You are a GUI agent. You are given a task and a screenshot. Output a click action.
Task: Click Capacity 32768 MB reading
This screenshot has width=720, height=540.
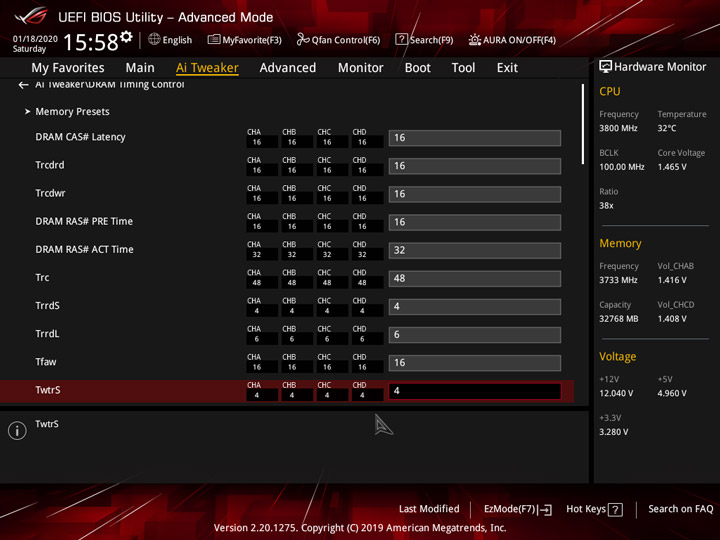coord(619,319)
